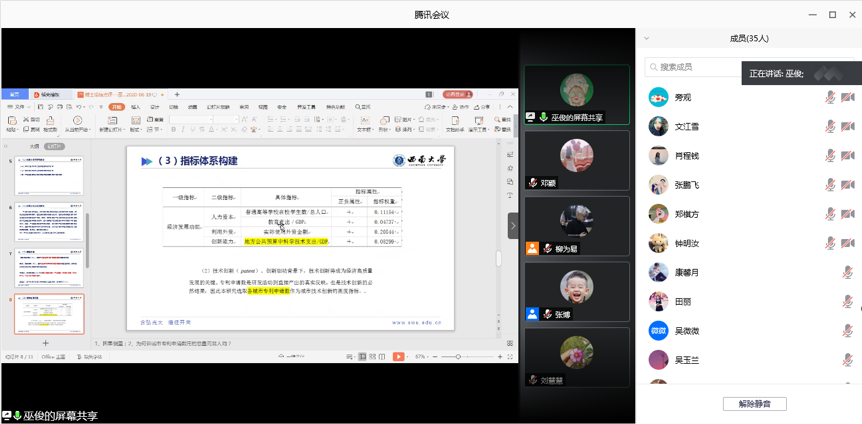Toggle 钟明汝's microphone mute state

tap(830, 243)
